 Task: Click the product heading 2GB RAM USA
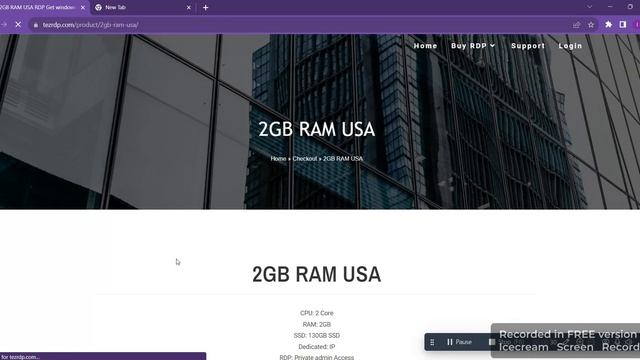point(316,274)
